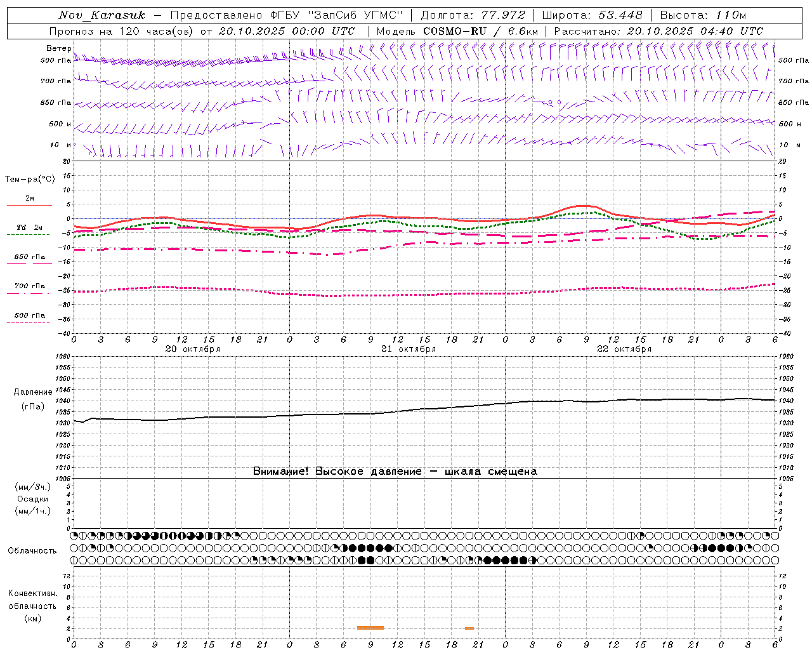Click 'Внимание! Высокое давление – шкала смещена' warning
The width and height of the screenshot is (812, 650).
point(395,472)
